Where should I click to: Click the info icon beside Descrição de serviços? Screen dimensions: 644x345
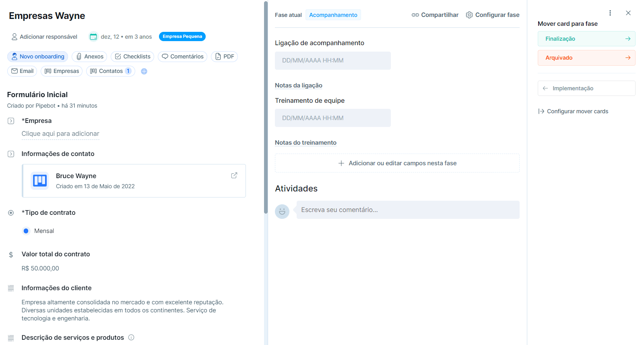(131, 337)
